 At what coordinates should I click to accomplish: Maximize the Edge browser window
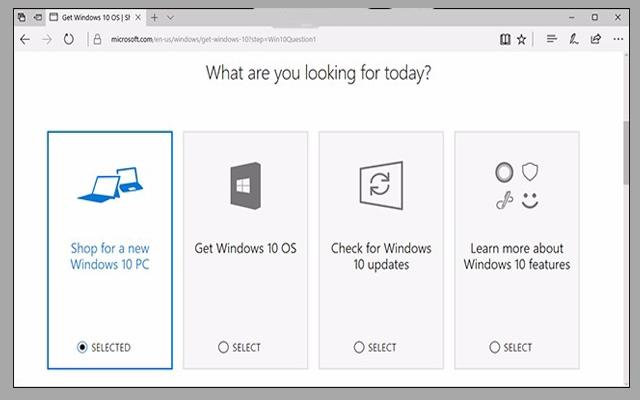[x=595, y=17]
